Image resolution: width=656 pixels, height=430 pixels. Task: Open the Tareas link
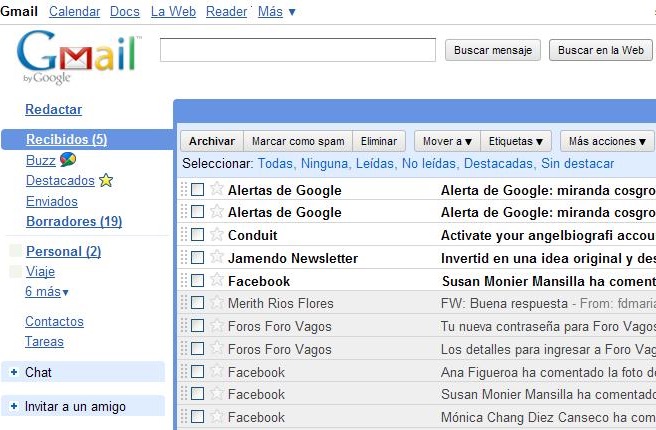(x=44, y=342)
